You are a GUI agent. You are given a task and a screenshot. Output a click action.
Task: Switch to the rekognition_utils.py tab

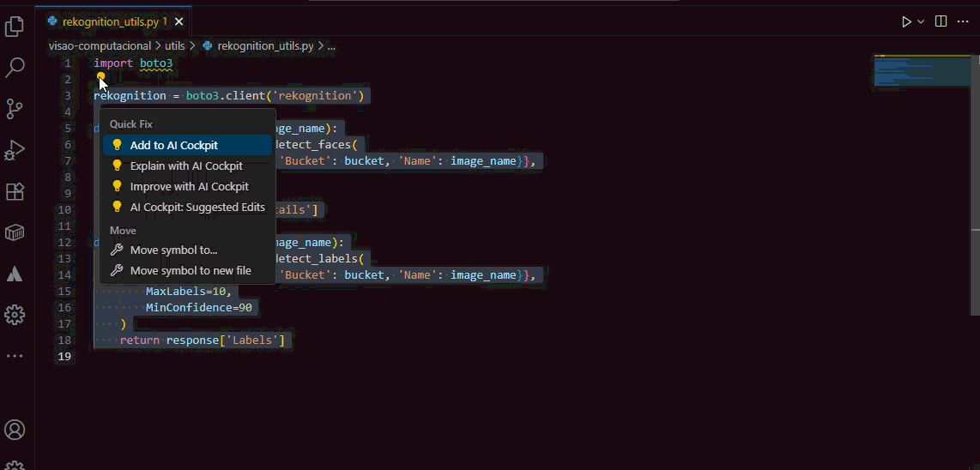pos(107,21)
